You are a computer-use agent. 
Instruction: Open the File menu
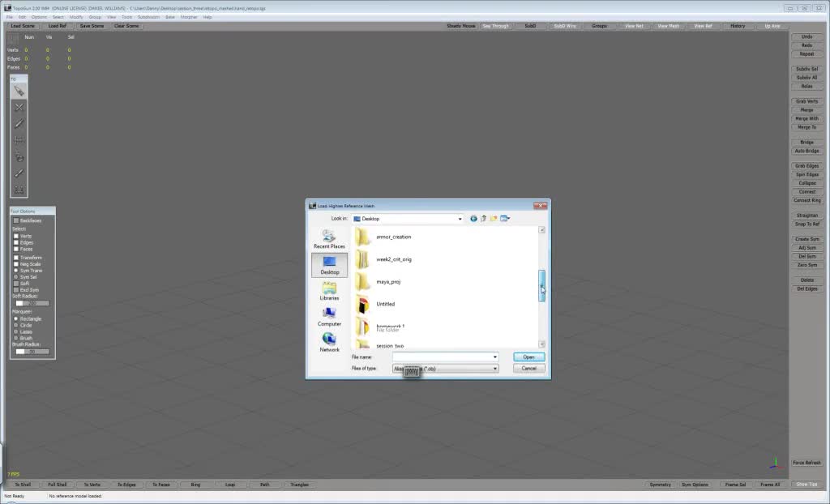pyautogui.click(x=10, y=17)
